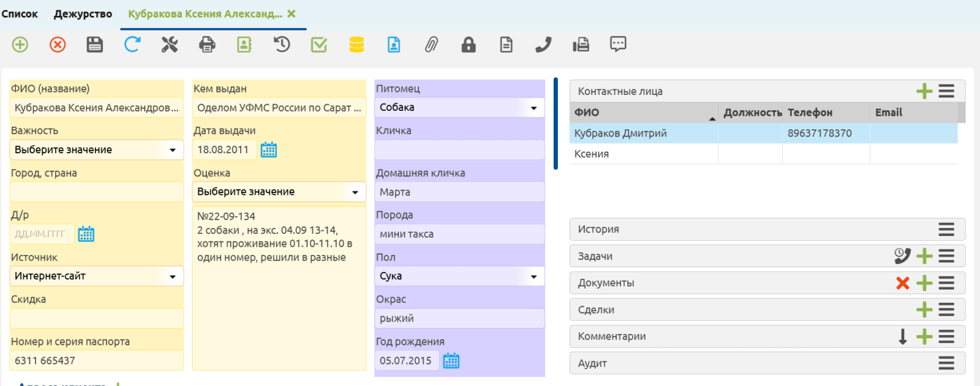Close the Кубракова Ксения tab

point(292,13)
